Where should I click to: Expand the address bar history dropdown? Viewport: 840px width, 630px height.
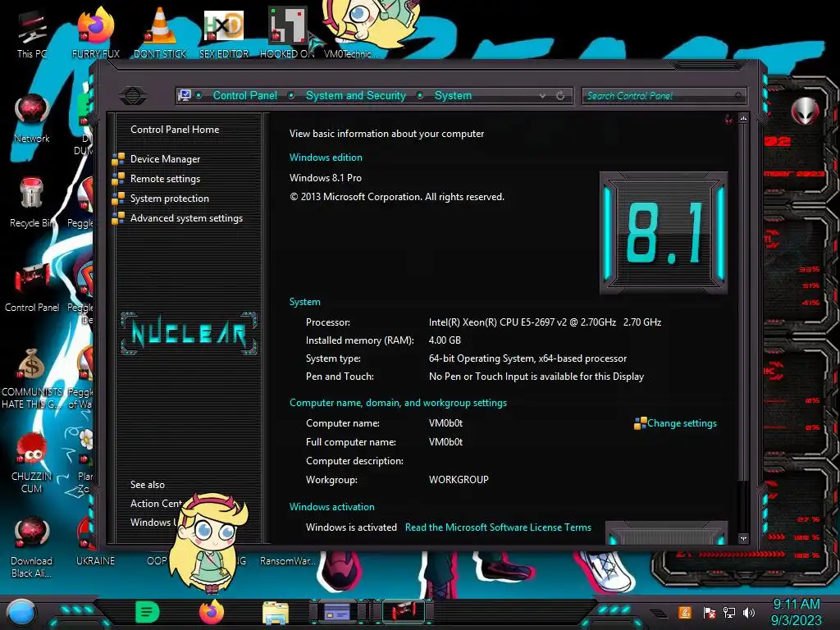[x=543, y=96]
